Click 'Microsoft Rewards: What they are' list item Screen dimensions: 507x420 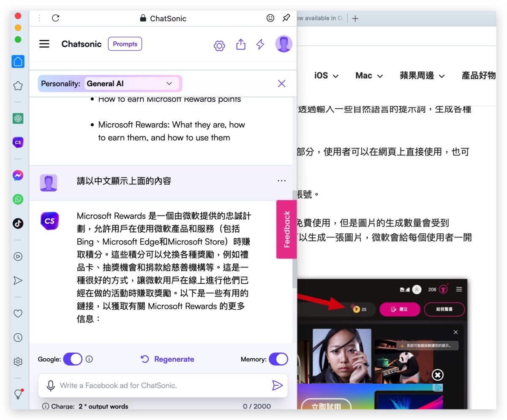click(172, 131)
